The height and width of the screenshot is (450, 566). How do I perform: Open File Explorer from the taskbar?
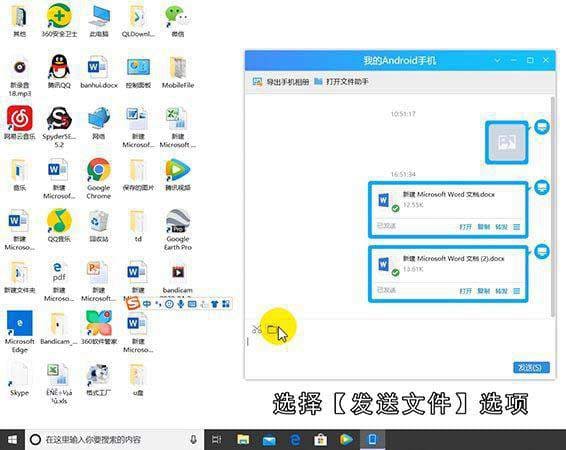243,440
